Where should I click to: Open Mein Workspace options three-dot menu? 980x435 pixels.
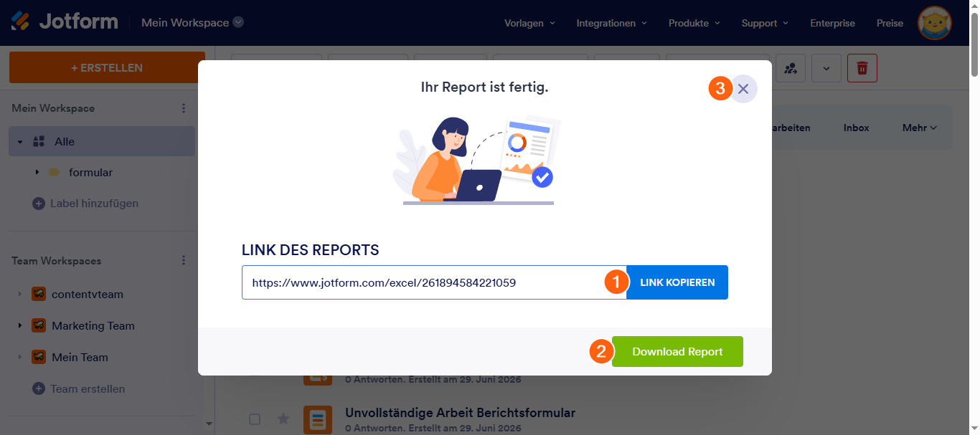coord(184,108)
